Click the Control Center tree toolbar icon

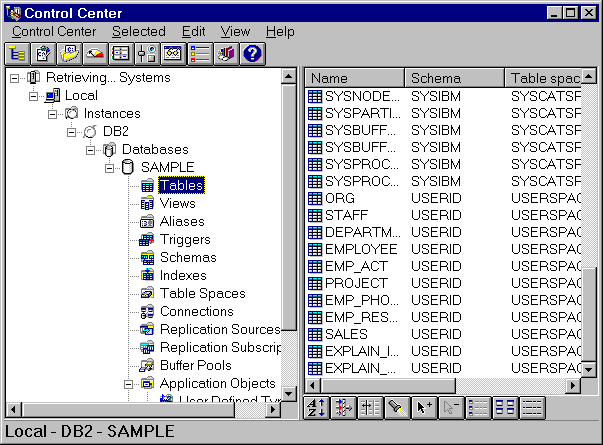(x=19, y=53)
